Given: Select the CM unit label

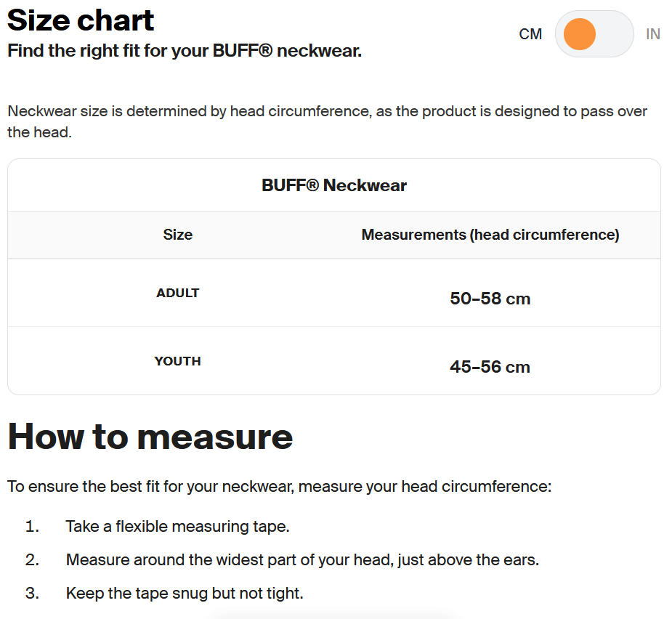Looking at the screenshot, I should 530,34.
